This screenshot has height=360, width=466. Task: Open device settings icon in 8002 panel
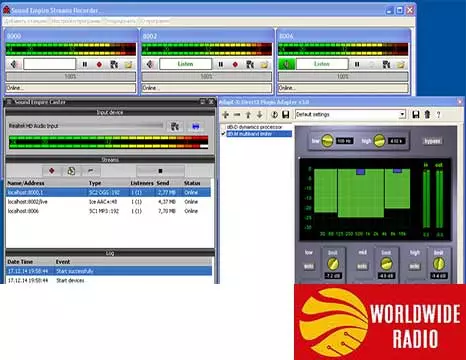pos(250,64)
